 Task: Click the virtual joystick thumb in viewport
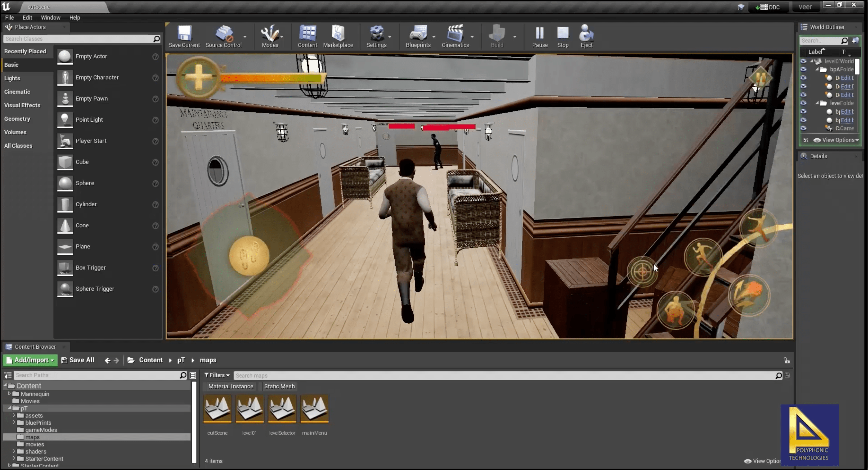click(249, 256)
